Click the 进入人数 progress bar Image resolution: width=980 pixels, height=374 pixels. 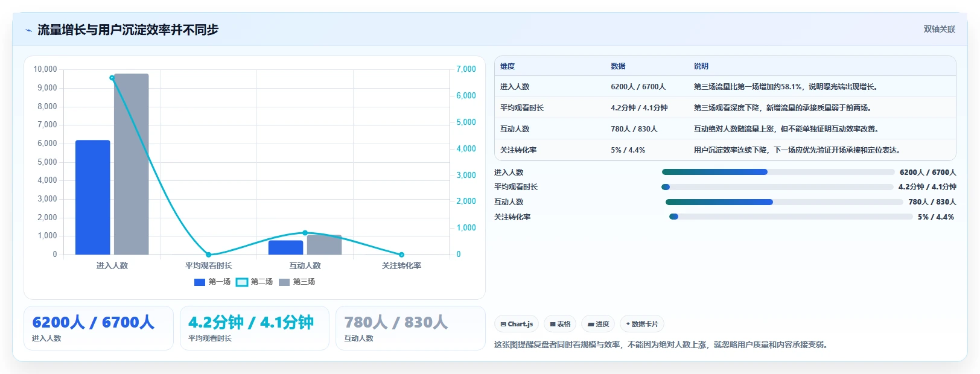tap(778, 172)
